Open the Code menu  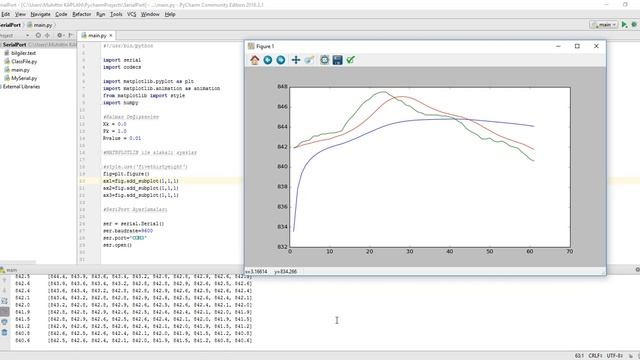61,14
